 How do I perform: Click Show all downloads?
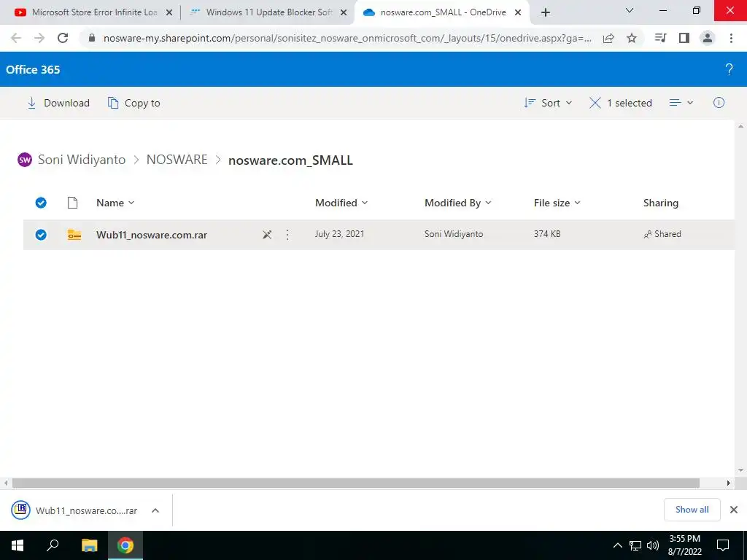click(692, 510)
